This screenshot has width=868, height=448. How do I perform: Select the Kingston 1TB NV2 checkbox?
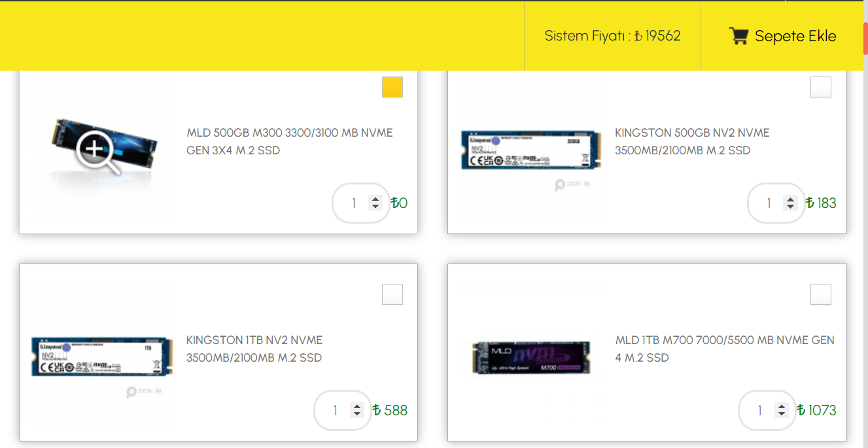pos(392,294)
